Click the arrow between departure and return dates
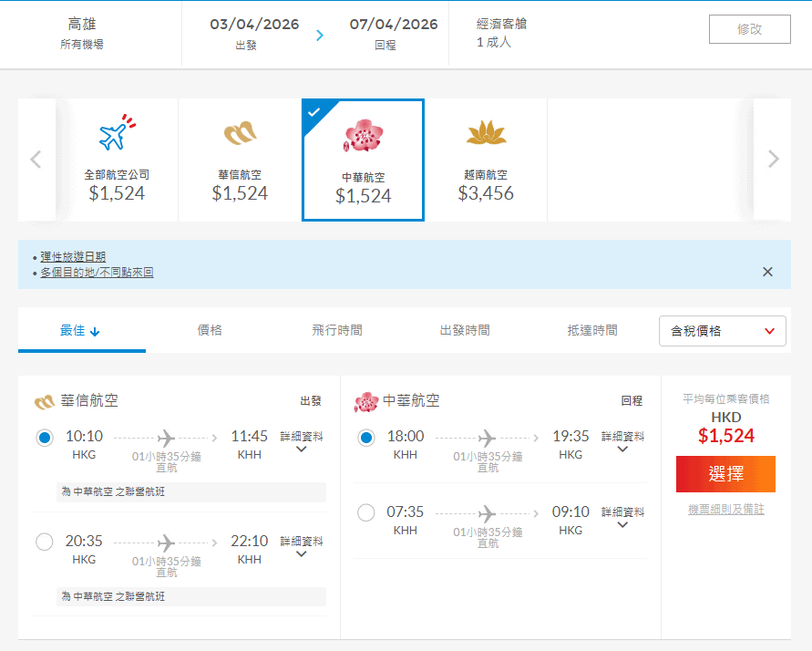This screenshot has width=812, height=651. 320,36
